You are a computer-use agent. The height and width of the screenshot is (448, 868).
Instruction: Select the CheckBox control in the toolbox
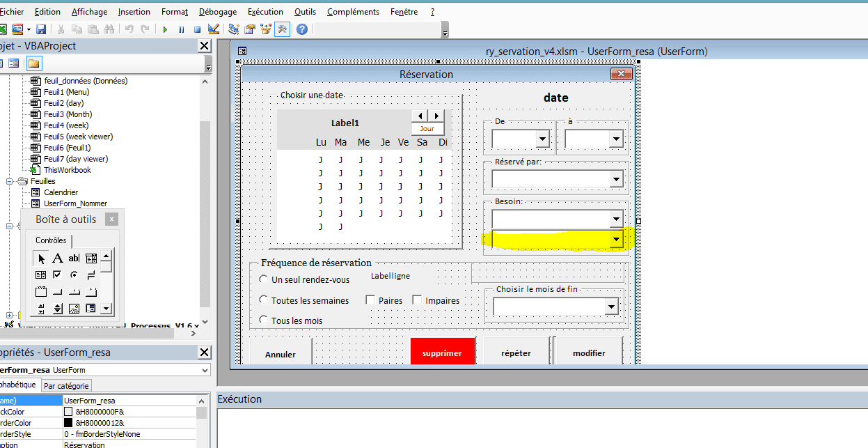[x=58, y=275]
